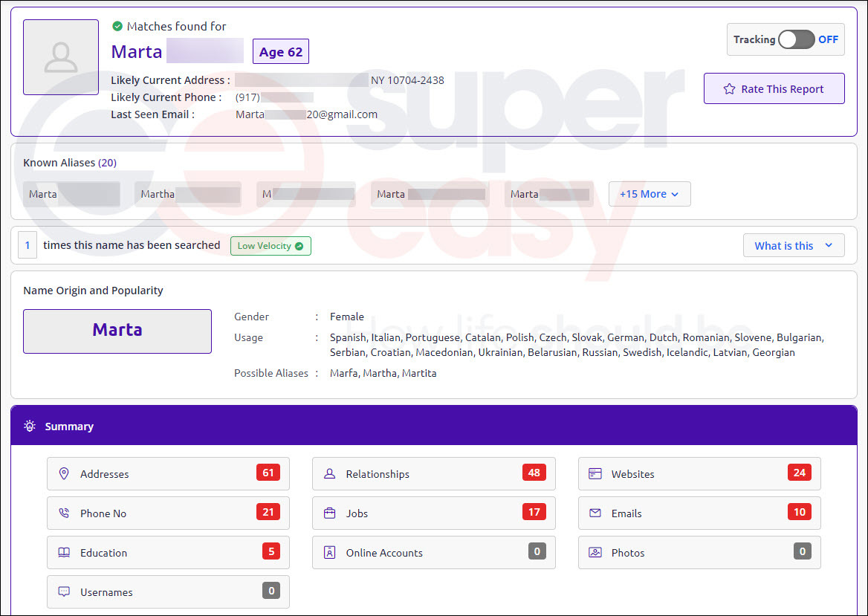
Task: Click the Websites count badge 24
Action: [800, 473]
